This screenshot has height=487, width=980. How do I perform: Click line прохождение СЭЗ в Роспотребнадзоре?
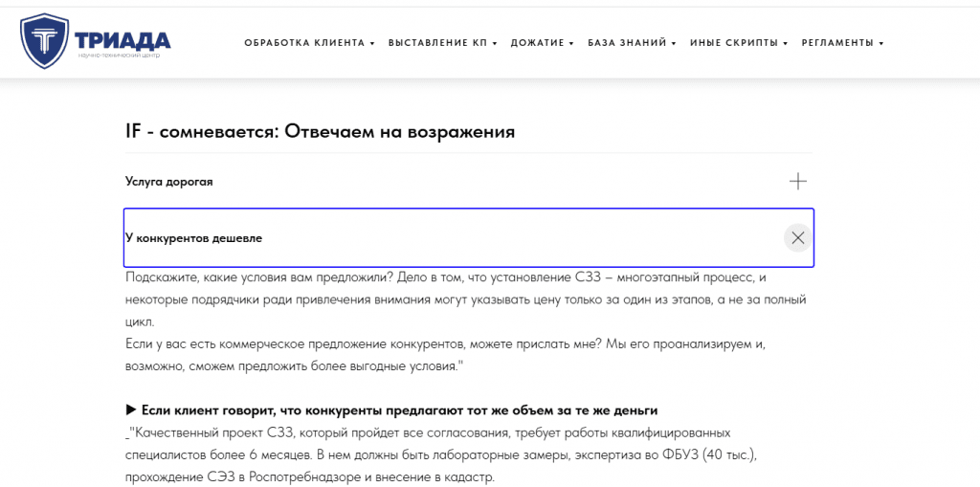point(309,477)
